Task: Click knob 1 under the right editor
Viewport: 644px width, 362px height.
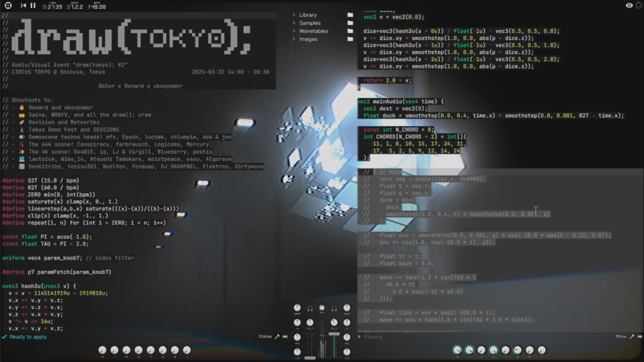Action: click(x=469, y=350)
